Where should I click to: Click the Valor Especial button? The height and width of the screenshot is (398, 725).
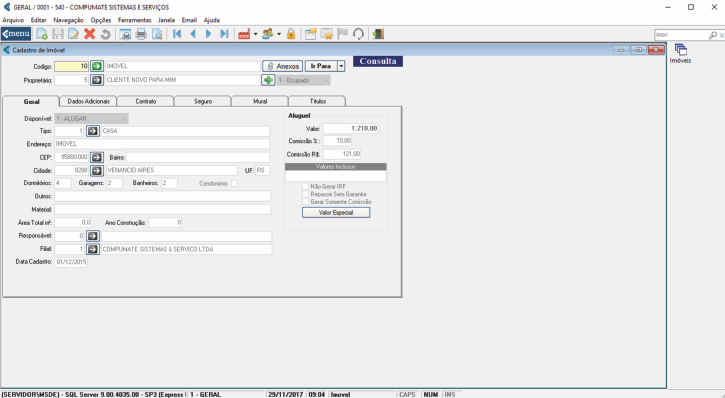(x=336, y=213)
